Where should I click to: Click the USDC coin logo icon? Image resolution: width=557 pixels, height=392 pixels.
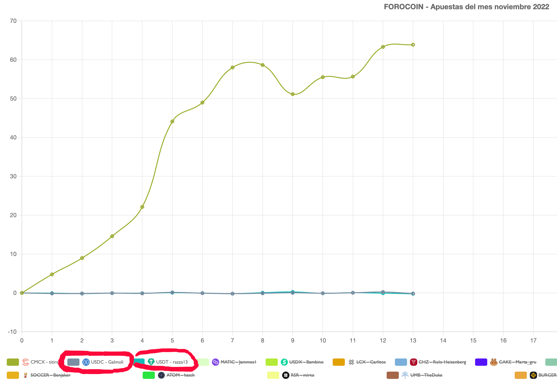(x=86, y=362)
